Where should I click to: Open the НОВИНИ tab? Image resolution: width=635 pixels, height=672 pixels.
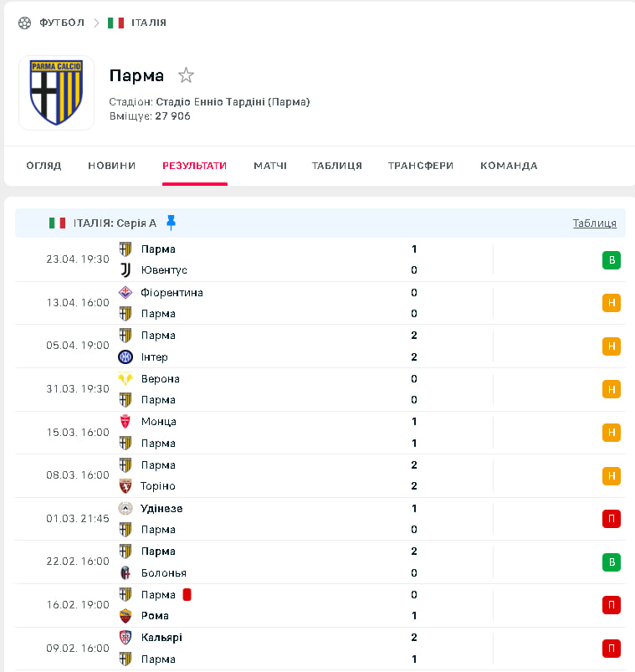112,166
